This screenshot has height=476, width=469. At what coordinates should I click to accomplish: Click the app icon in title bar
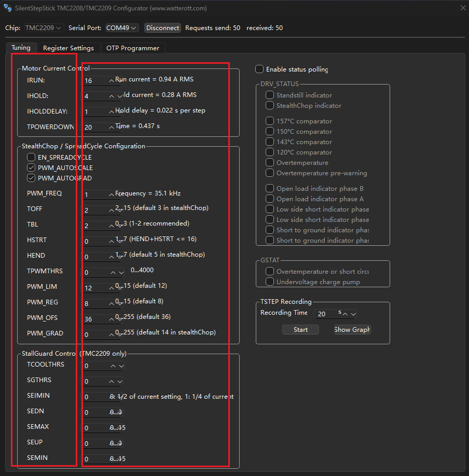[x=8, y=8]
